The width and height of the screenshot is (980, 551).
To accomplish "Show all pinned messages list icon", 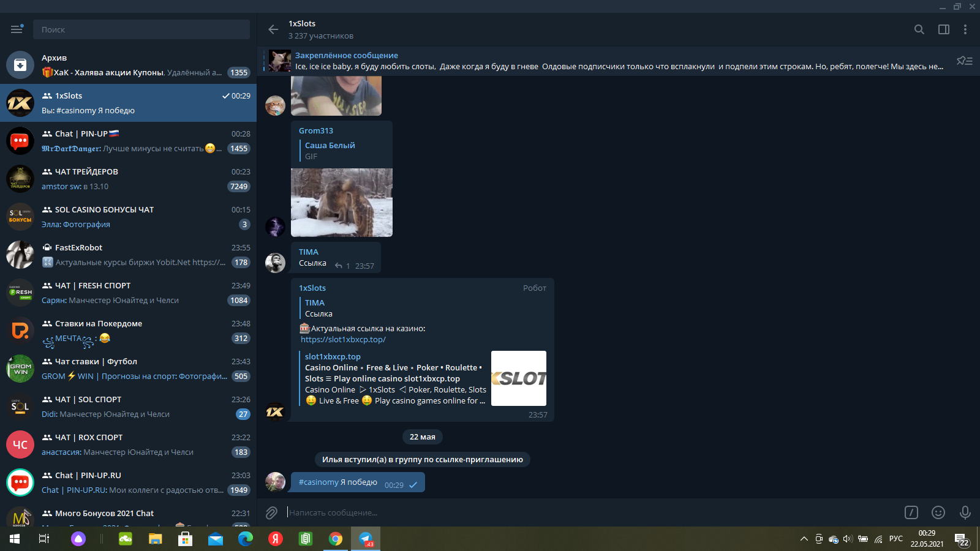I will point(965,61).
